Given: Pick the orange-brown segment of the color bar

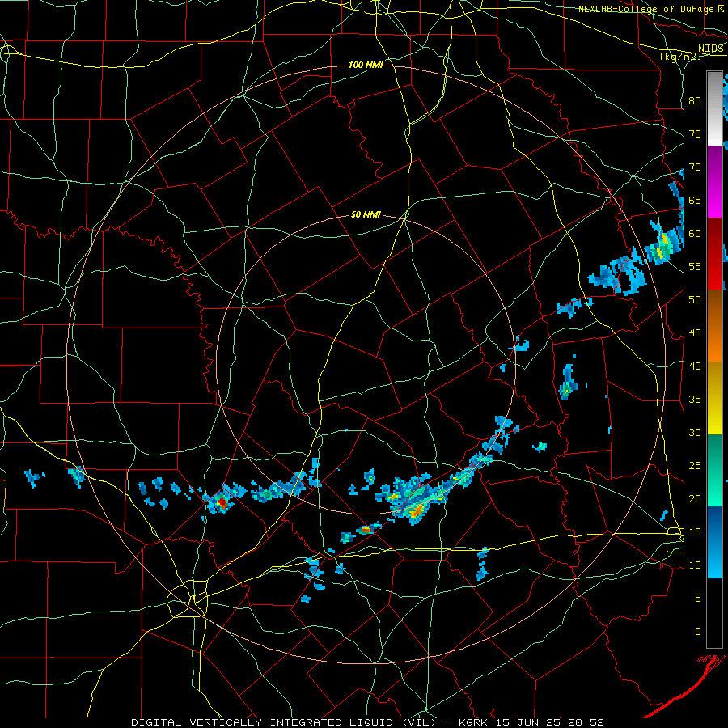Looking at the screenshot, I should [x=714, y=325].
